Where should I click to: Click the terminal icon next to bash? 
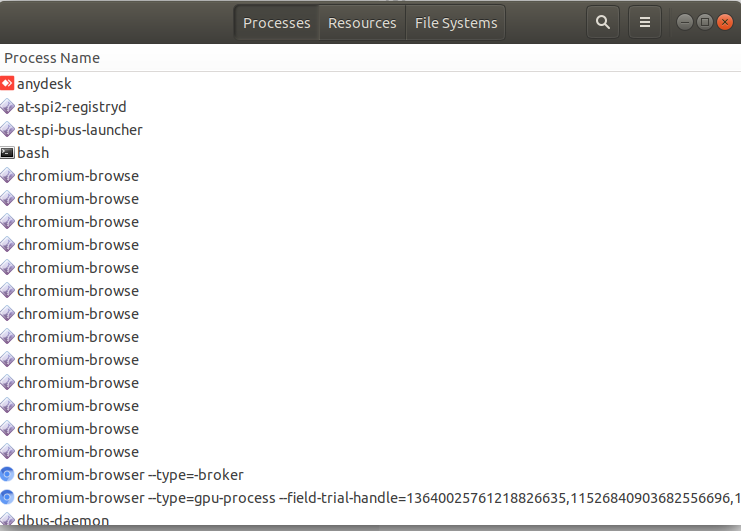click(x=7, y=153)
